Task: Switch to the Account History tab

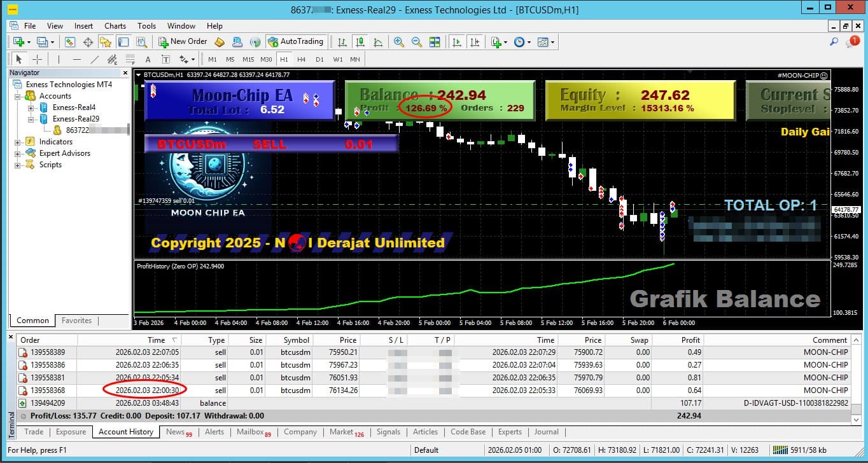Action: click(125, 432)
